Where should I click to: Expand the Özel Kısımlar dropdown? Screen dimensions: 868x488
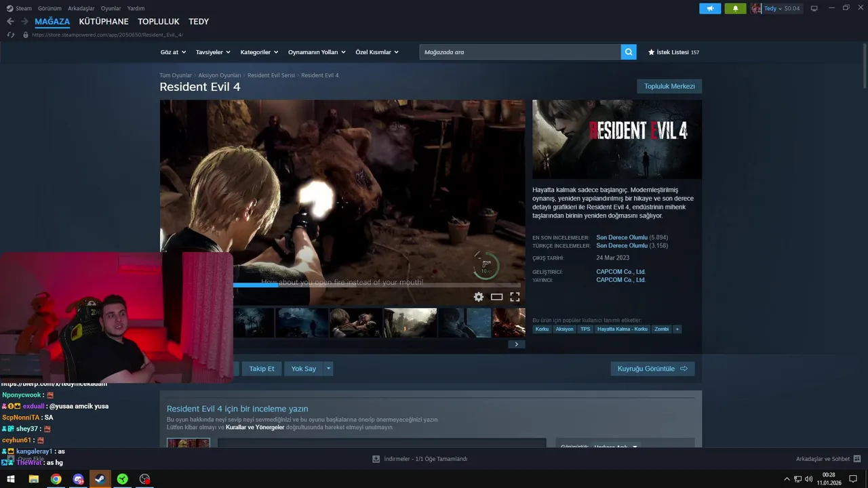coord(377,52)
